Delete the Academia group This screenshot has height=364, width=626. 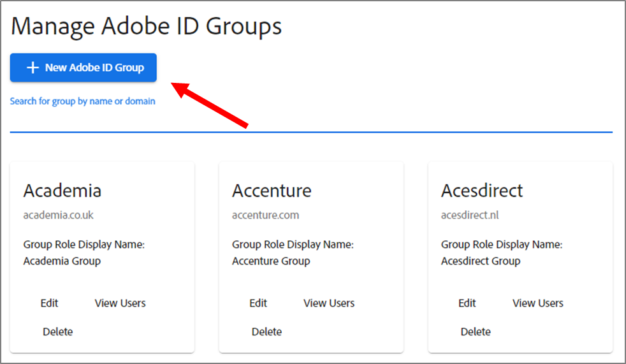[58, 331]
